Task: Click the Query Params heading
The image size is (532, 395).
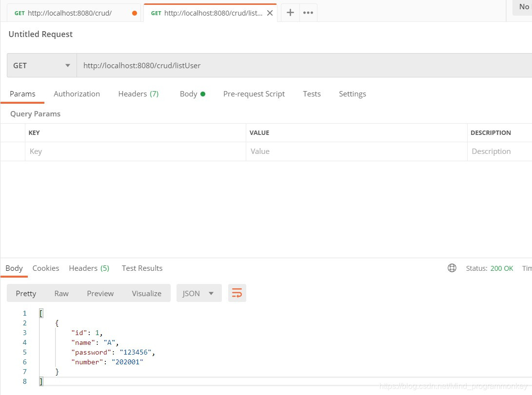Action: click(35, 114)
